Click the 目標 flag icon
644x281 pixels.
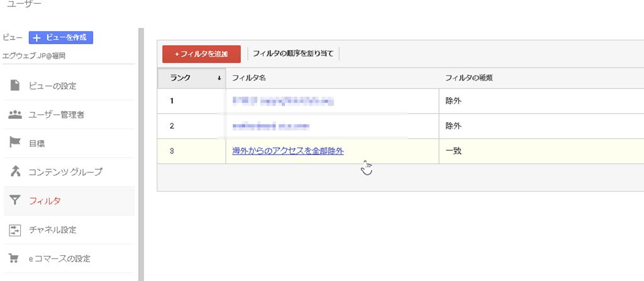(x=15, y=143)
